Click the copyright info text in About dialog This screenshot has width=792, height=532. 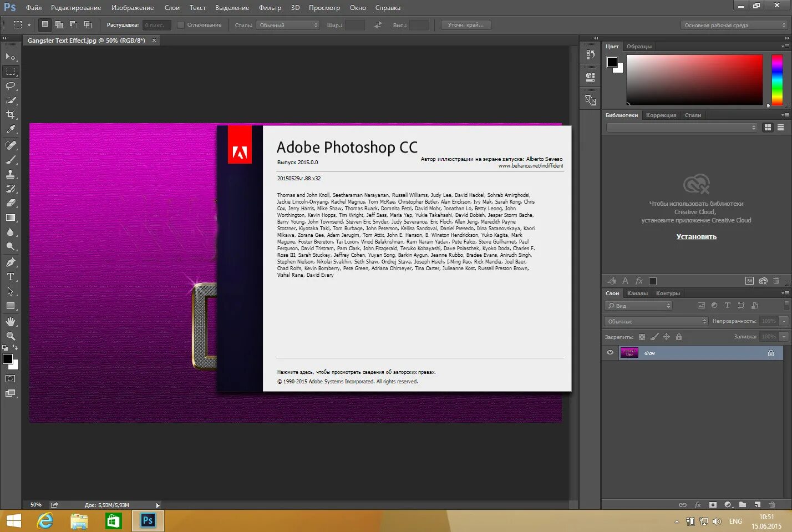pos(357,372)
